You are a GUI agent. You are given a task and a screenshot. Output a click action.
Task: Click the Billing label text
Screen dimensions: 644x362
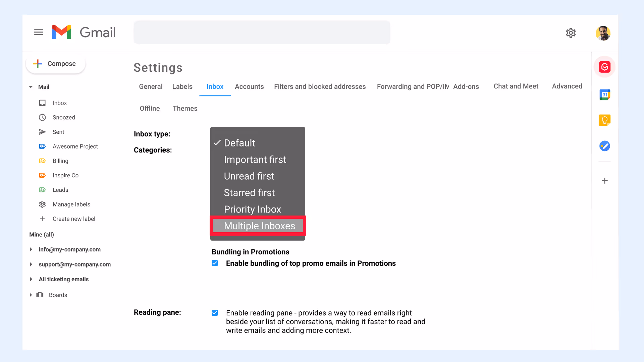tap(60, 161)
